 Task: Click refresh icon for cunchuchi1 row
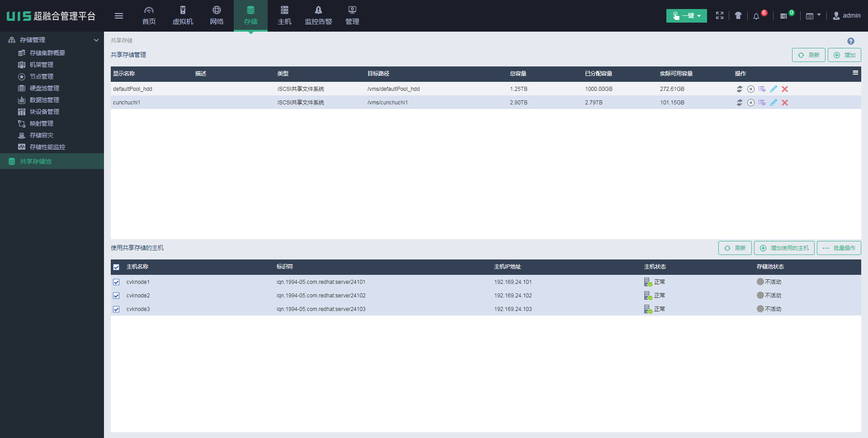click(740, 103)
